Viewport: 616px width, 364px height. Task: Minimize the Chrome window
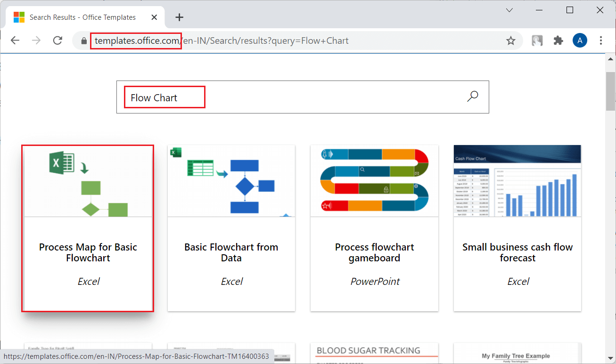[540, 10]
